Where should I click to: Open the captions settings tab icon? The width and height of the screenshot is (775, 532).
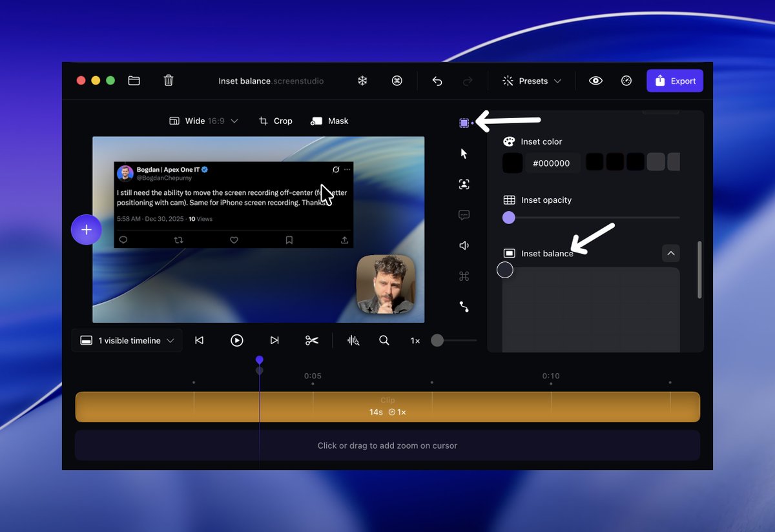coord(464,215)
